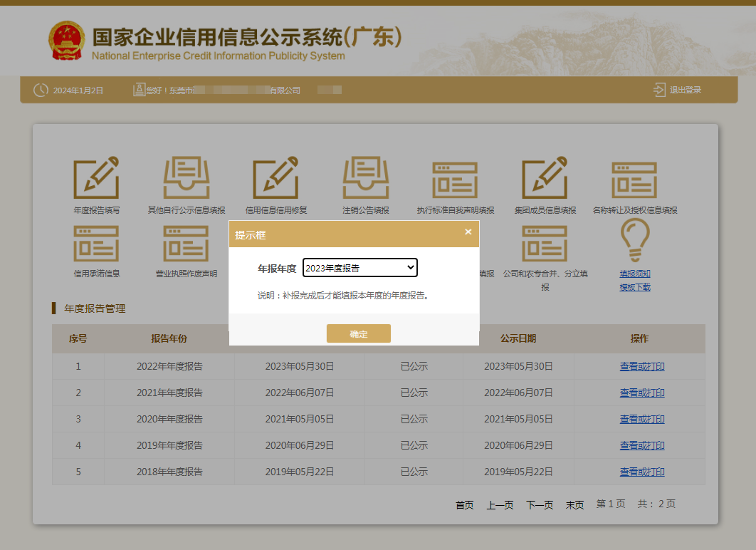Open the 信用承诺信息 icon

(x=96, y=244)
